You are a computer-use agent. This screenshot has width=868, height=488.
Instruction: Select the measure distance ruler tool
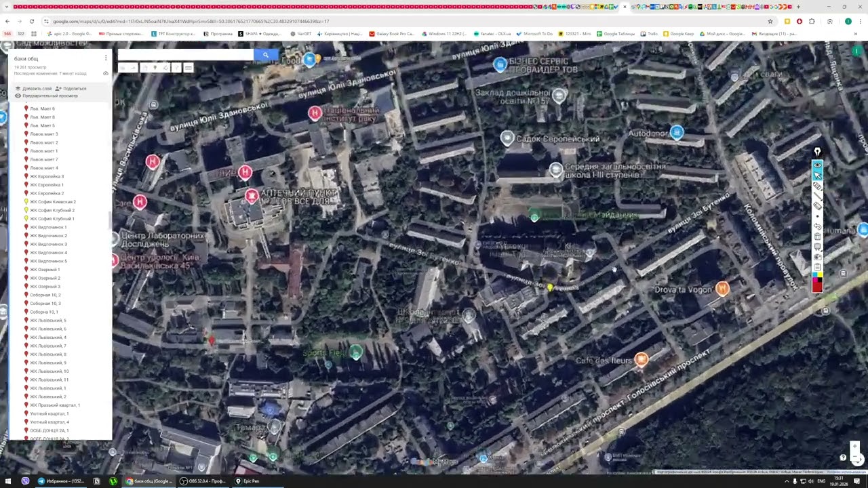[189, 68]
